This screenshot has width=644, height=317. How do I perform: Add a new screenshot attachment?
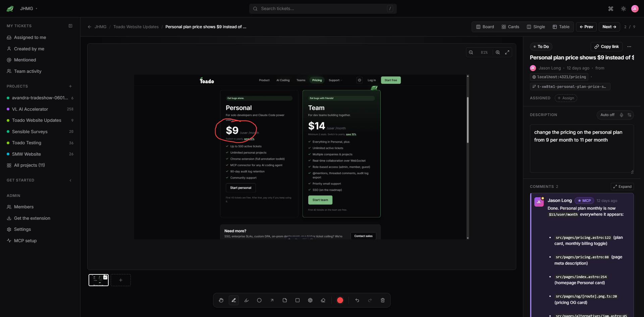[x=121, y=280]
